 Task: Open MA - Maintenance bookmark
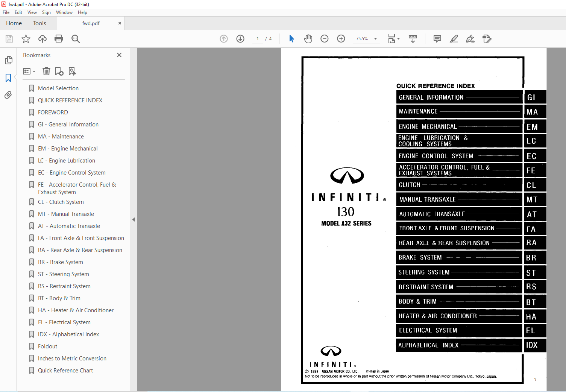tap(61, 137)
